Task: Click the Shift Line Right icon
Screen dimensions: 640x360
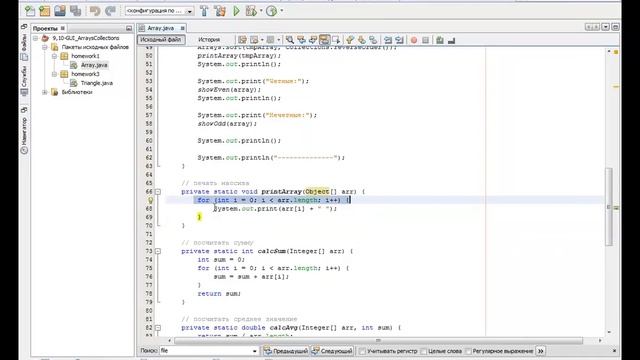Action: (x=400, y=40)
